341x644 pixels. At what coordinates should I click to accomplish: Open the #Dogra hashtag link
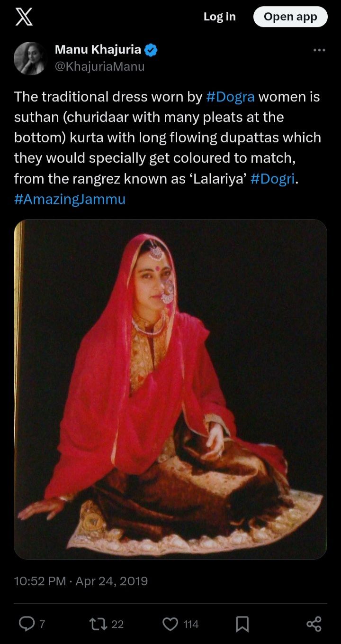tap(231, 97)
